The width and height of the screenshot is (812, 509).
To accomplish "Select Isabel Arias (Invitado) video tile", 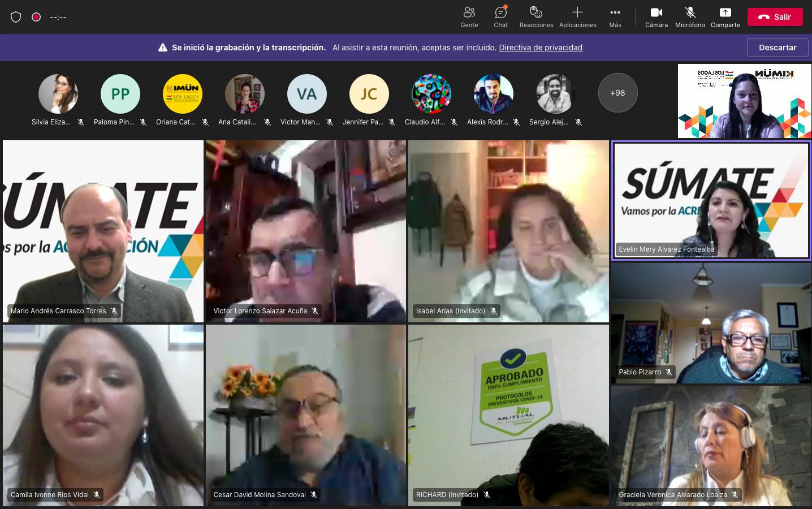I will 508,231.
